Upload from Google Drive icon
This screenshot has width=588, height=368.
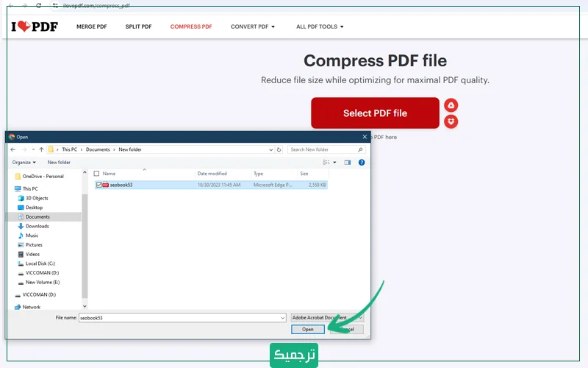[x=451, y=105]
